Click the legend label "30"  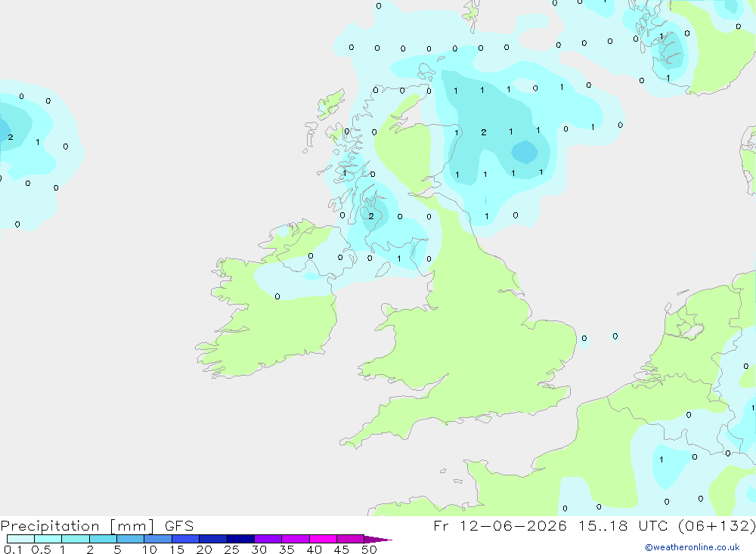(259, 549)
